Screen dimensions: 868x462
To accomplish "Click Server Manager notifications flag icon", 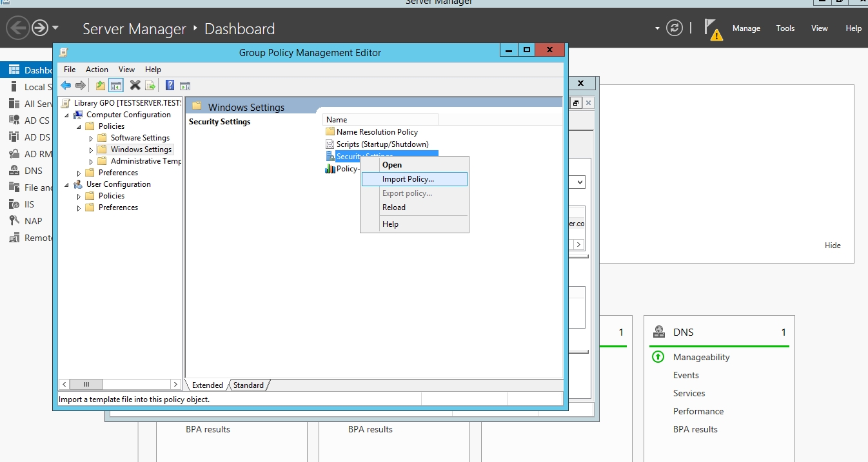I will pyautogui.click(x=712, y=28).
